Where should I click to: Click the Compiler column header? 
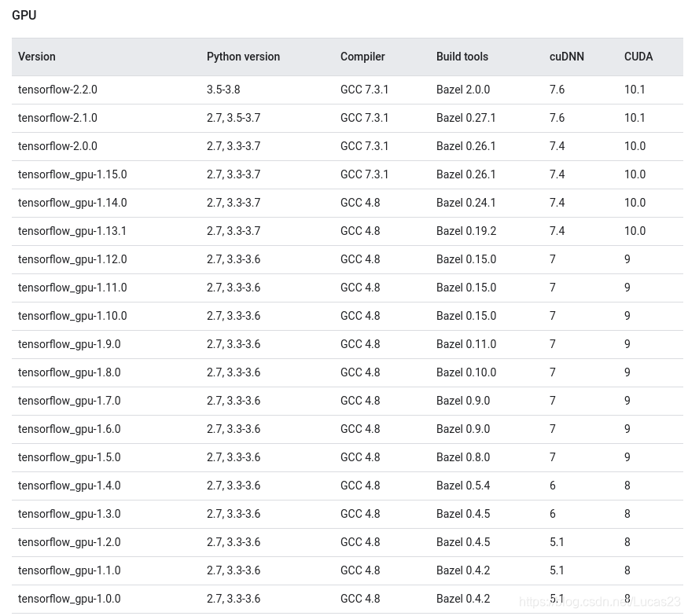click(362, 57)
